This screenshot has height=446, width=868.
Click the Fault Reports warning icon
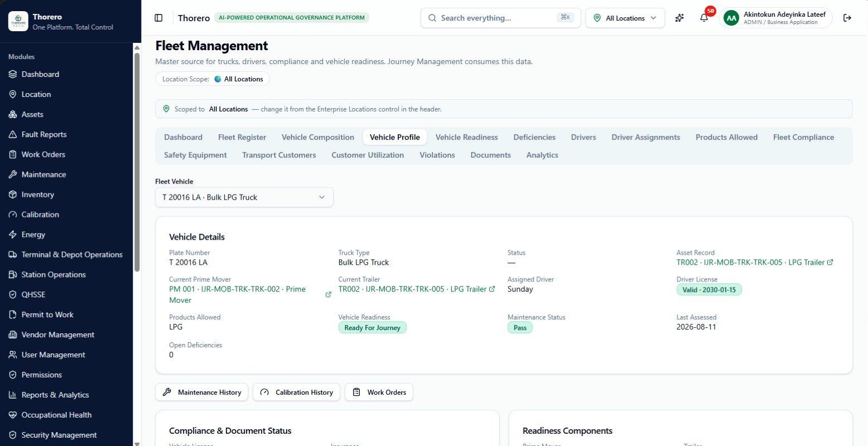click(13, 134)
